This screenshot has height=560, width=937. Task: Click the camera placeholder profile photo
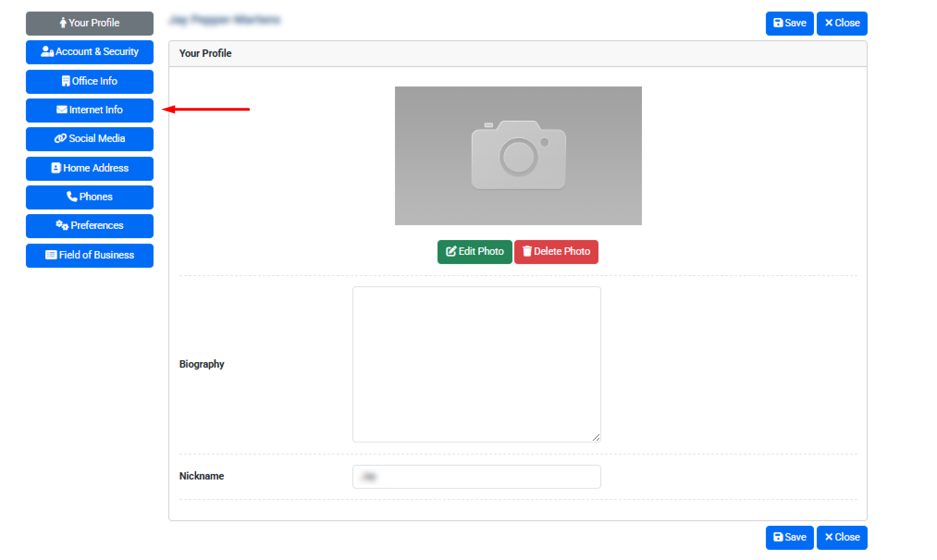pos(518,155)
